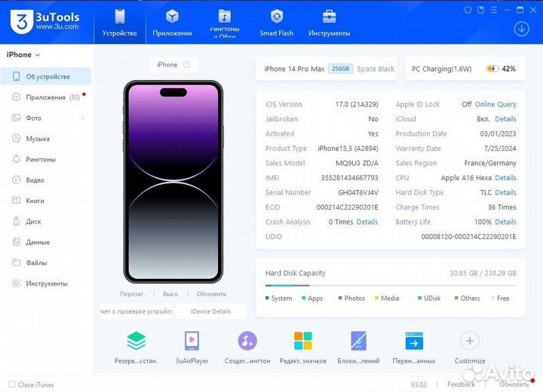Screen dimensions: 543x392
Task: Open Редакт. значков icon editor
Action: click(302, 341)
